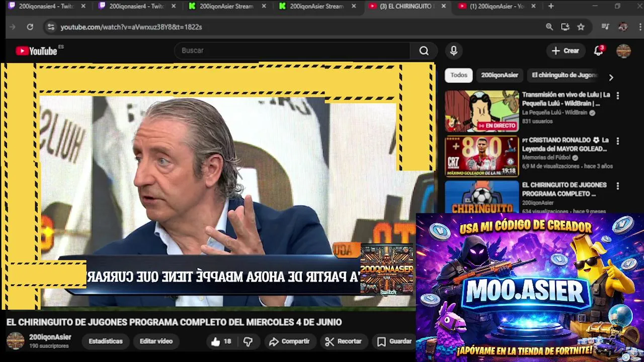The image size is (644, 362).
Task: Click the Crear button
Action: coord(566,51)
